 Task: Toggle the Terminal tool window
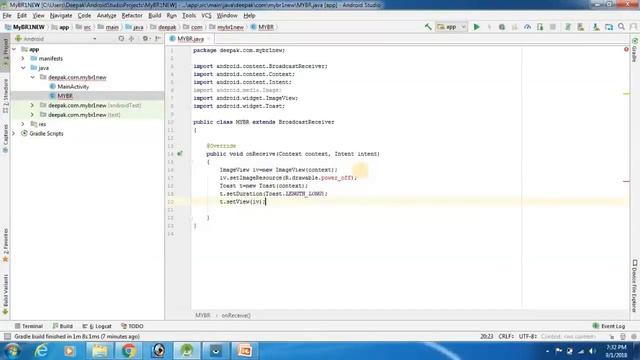(x=29, y=326)
